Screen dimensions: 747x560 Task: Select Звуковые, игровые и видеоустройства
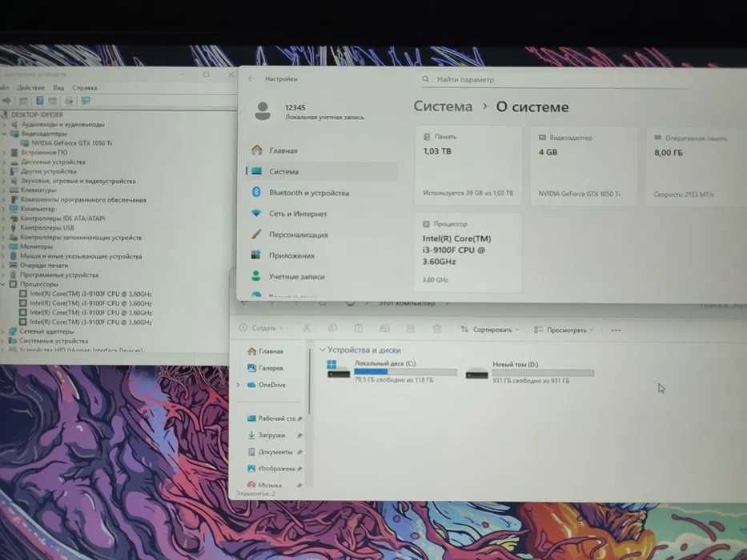(x=78, y=181)
